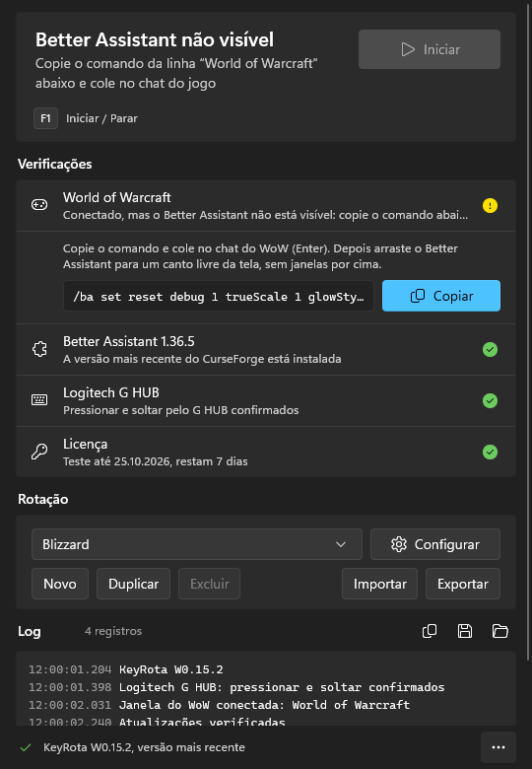Click the green check beside Better Assistant 1.36.5
Image resolution: width=532 pixels, height=769 pixels.
click(490, 350)
